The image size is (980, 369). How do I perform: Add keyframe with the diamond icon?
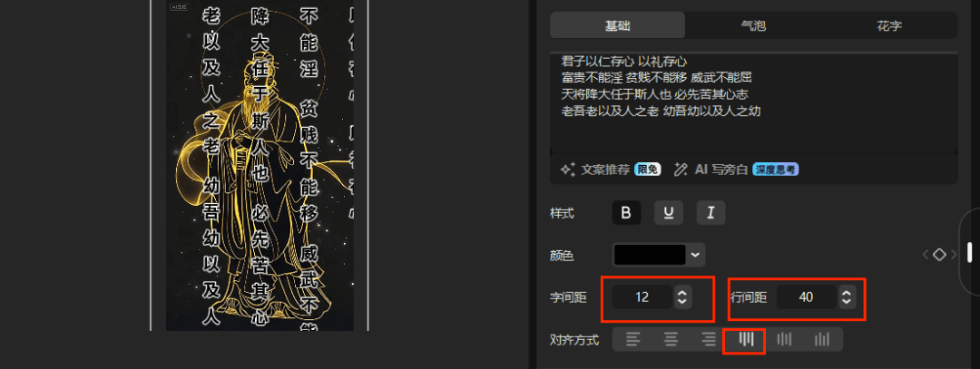coord(939,255)
